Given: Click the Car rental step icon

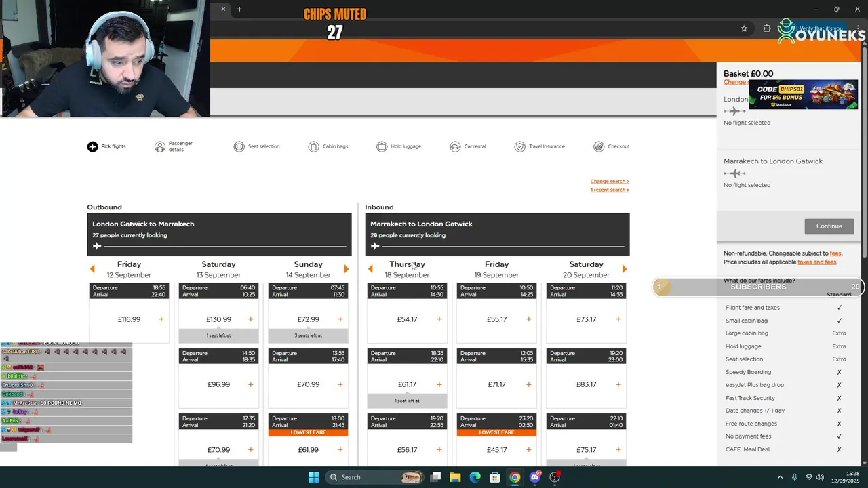Looking at the screenshot, I should tap(455, 146).
